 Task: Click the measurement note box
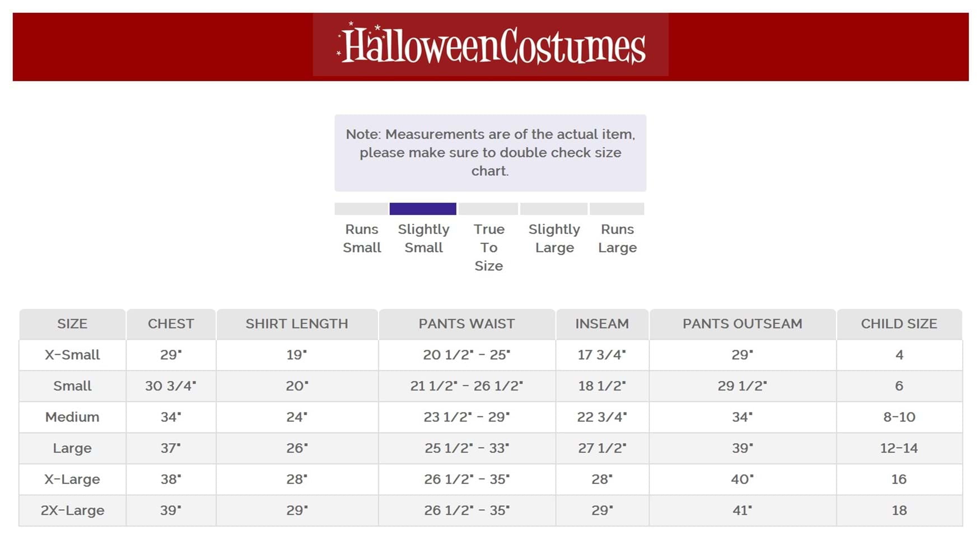(x=491, y=153)
